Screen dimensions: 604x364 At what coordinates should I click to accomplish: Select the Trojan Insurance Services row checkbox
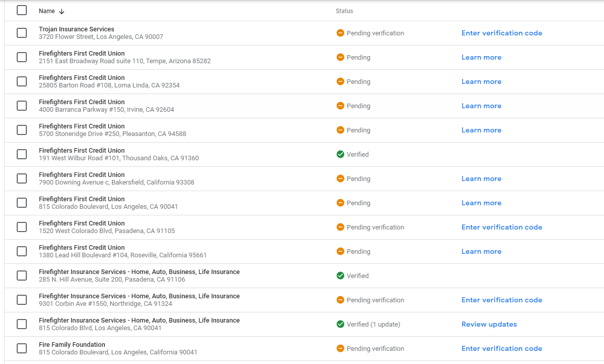click(x=22, y=33)
